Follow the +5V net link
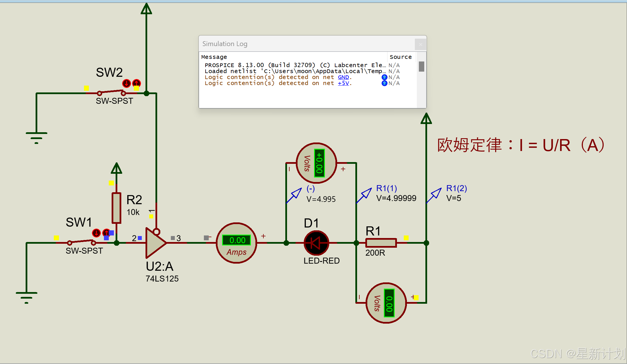This screenshot has height=364, width=627. click(343, 83)
